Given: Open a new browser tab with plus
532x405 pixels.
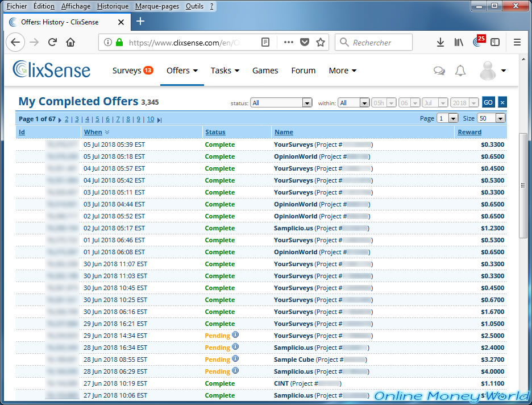Looking at the screenshot, I should (x=140, y=21).
